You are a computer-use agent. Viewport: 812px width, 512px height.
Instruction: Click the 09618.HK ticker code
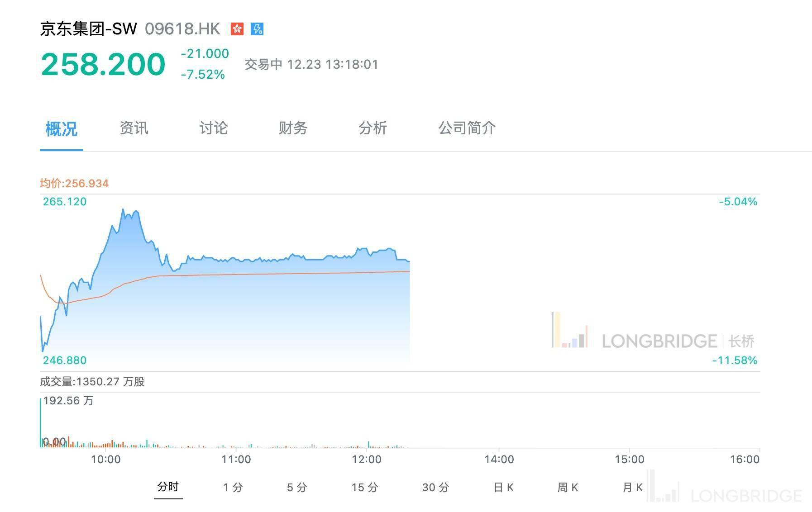click(182, 29)
